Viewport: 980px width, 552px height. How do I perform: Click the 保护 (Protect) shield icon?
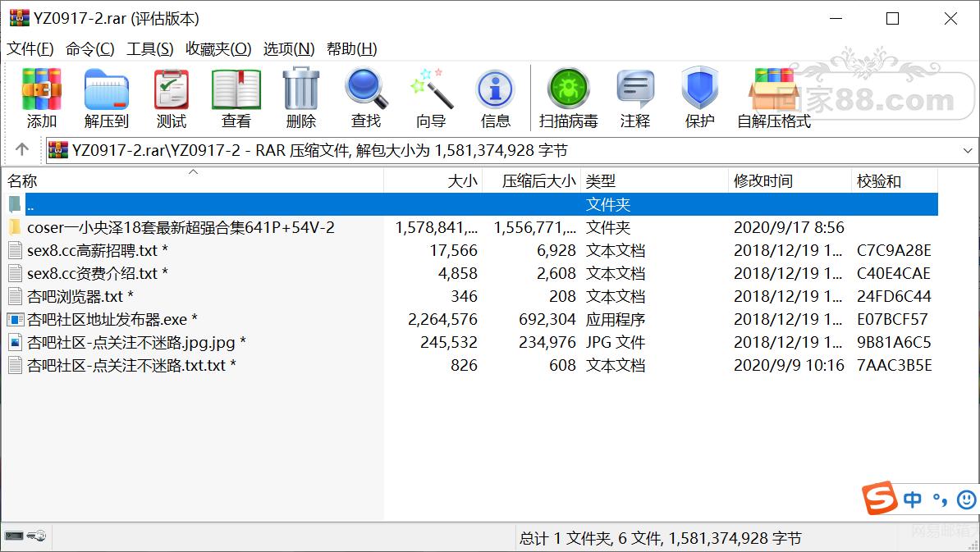click(x=699, y=98)
